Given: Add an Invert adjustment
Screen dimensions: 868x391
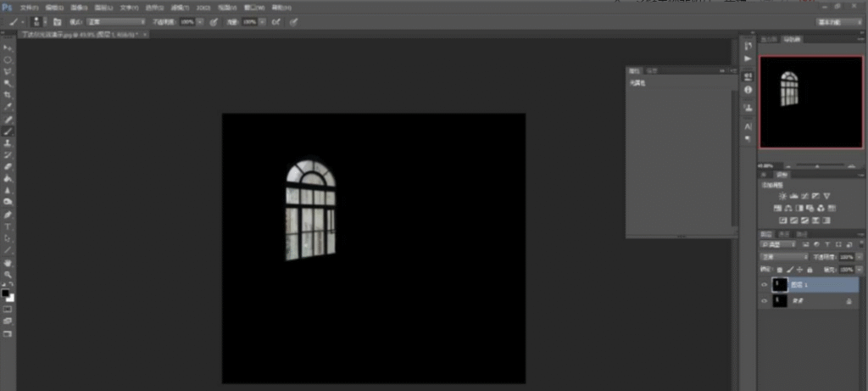Looking at the screenshot, I should click(x=783, y=220).
